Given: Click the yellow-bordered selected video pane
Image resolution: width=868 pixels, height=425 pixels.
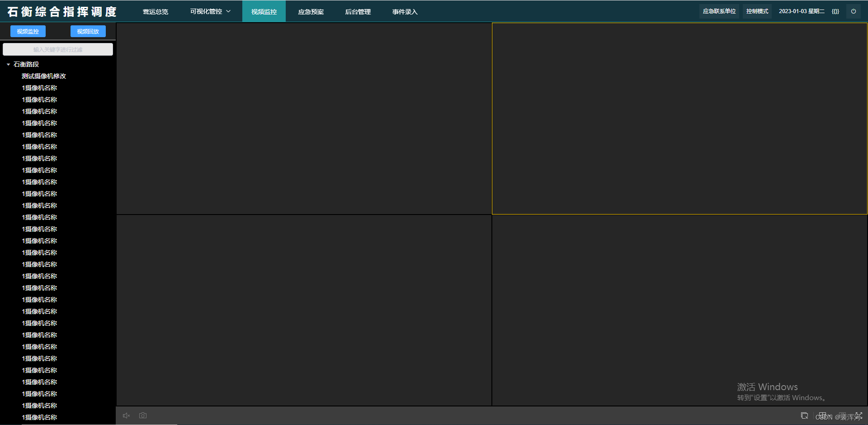Looking at the screenshot, I should [x=679, y=119].
